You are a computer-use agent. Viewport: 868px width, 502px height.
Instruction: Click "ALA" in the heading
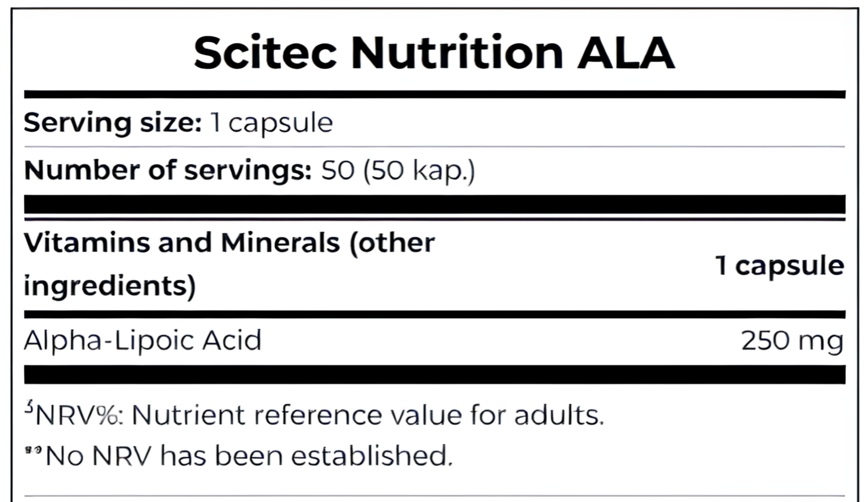626,53
